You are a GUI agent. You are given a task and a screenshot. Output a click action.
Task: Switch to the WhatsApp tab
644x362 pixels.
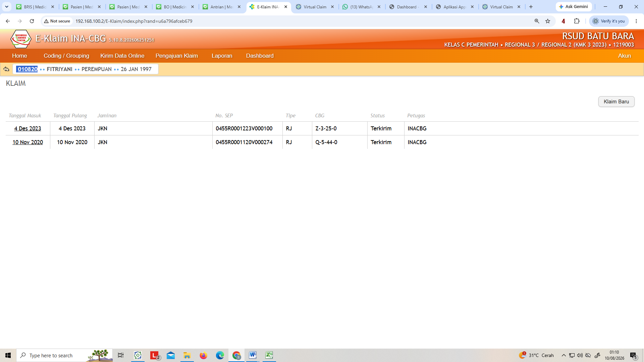(x=361, y=7)
